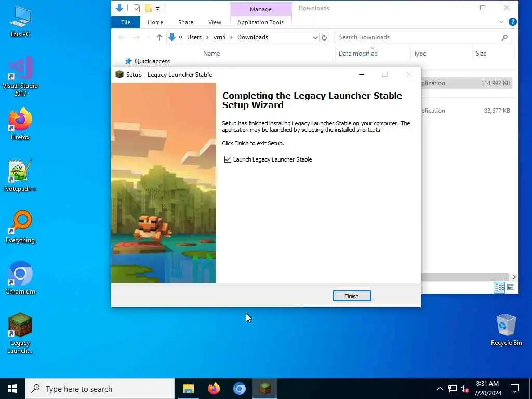This screenshot has width=532, height=399.
Task: Click the taskbar search box
Action: [x=100, y=389]
